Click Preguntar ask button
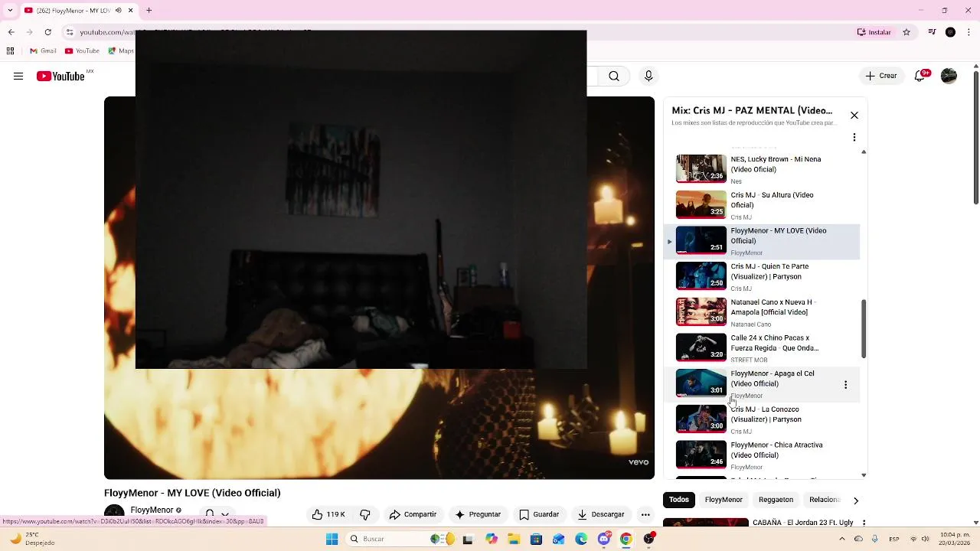980x551 pixels. [478, 514]
